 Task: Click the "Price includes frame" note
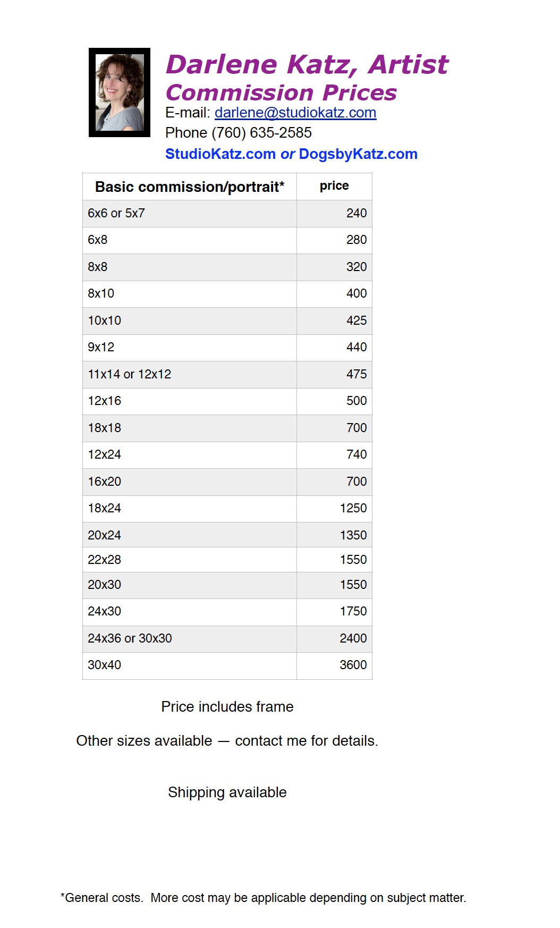(227, 707)
